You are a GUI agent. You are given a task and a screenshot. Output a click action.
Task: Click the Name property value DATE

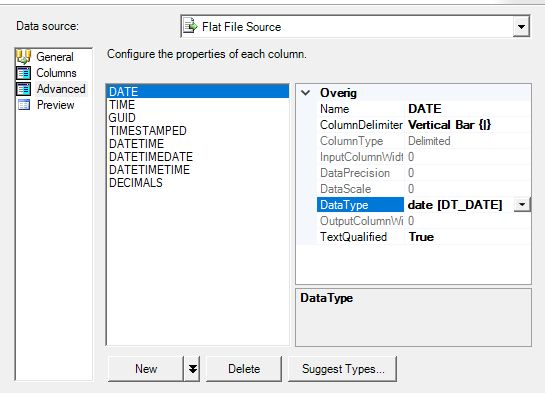(x=425, y=109)
